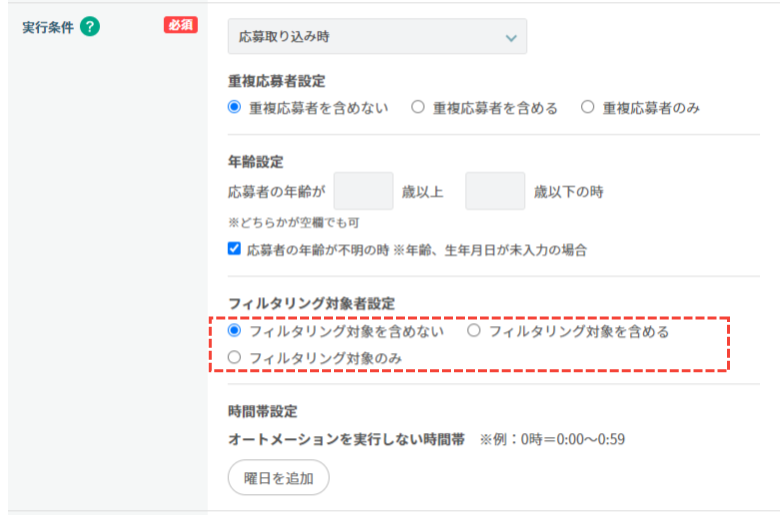782x516 pixels.
Task: Click the 重複応募者設定 section heading
Action: pyautogui.click(x=277, y=81)
